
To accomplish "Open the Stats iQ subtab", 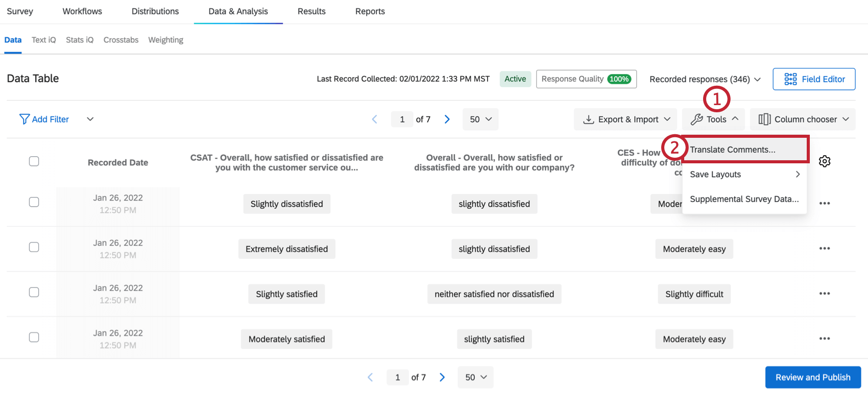I will [80, 40].
